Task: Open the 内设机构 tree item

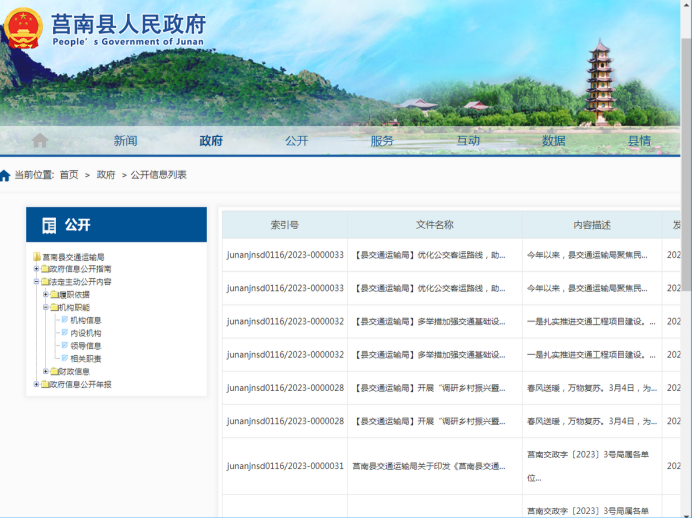Action: (x=85, y=333)
